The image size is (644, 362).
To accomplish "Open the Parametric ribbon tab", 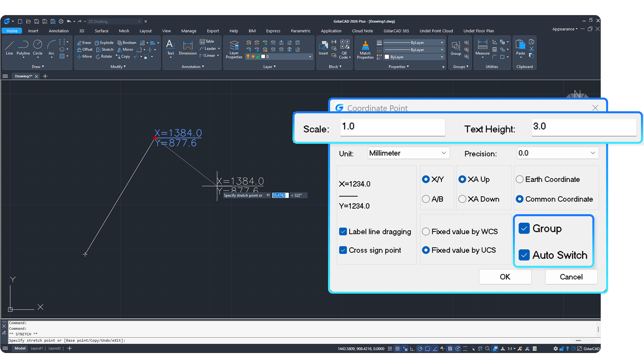I will click(x=301, y=31).
